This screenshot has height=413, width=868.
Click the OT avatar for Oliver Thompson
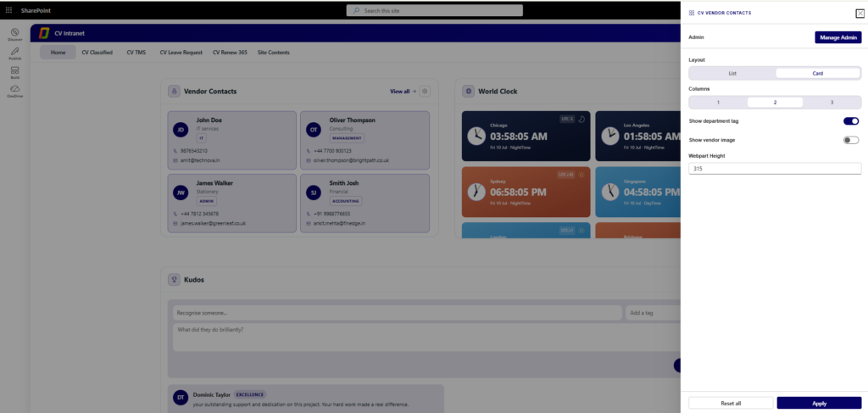pyautogui.click(x=314, y=130)
